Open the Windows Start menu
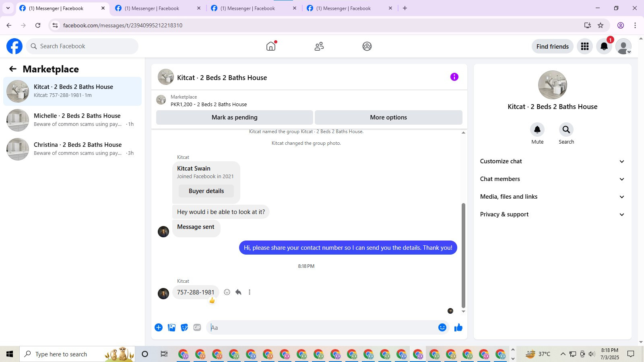The width and height of the screenshot is (644, 362). 10,354
